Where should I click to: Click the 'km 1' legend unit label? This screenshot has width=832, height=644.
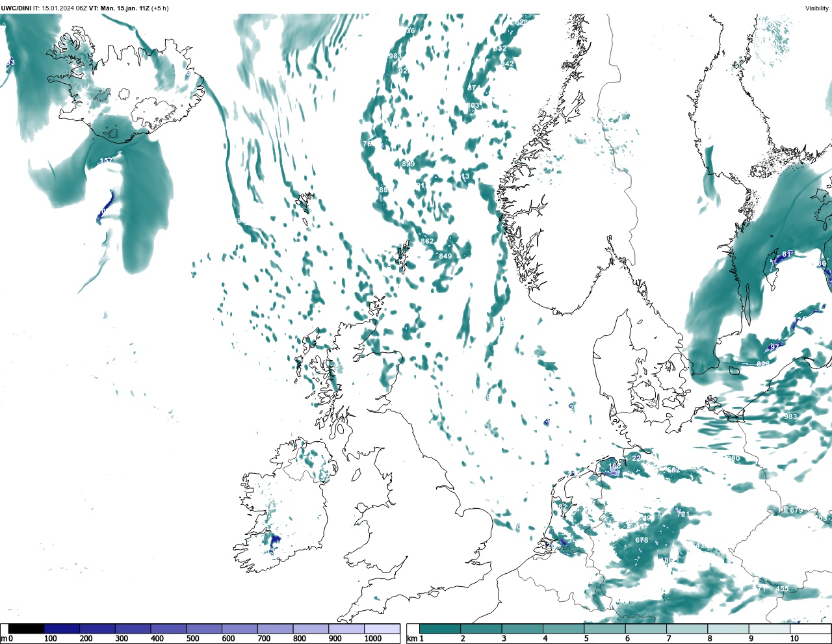click(415, 639)
